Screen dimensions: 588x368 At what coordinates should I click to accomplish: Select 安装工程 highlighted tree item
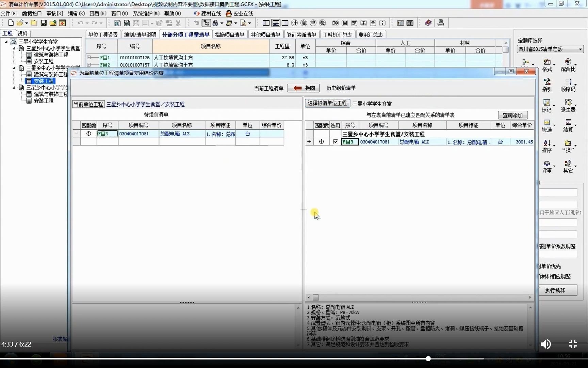[x=44, y=81]
